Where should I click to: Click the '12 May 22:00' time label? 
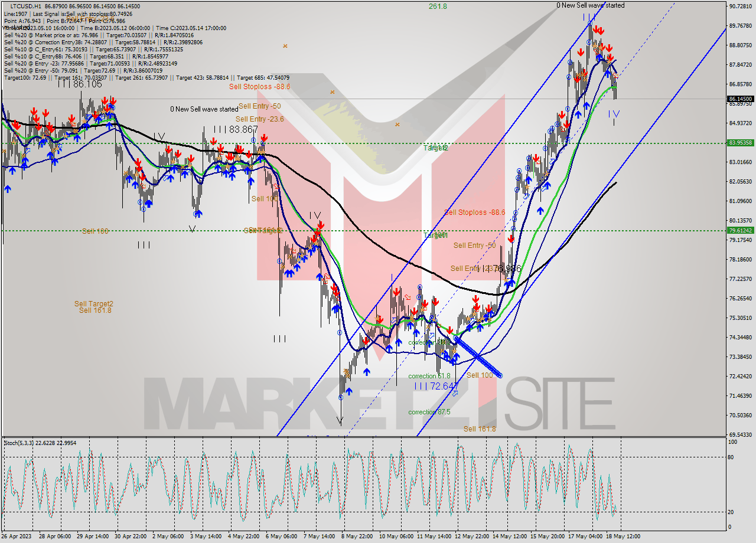pos(471,537)
